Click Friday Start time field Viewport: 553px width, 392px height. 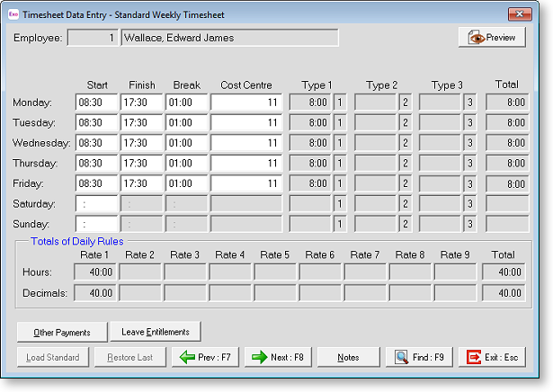[x=97, y=183]
